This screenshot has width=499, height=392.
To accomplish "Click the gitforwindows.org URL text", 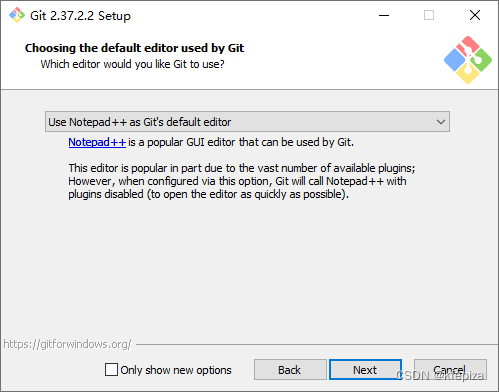I will click(68, 344).
